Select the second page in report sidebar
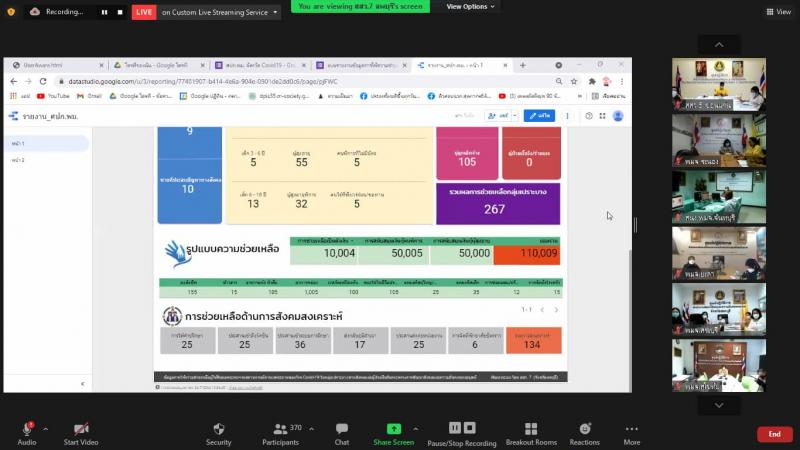The image size is (800, 450). click(18, 160)
